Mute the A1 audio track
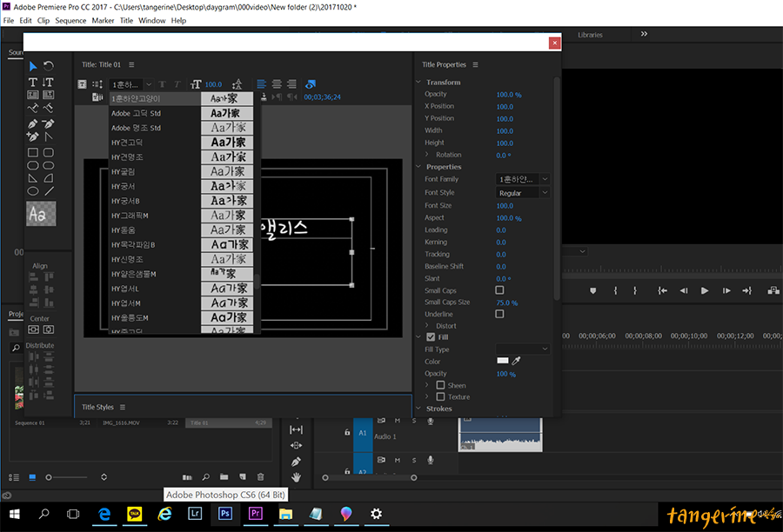The width and height of the screenshot is (783, 532). pos(398,421)
